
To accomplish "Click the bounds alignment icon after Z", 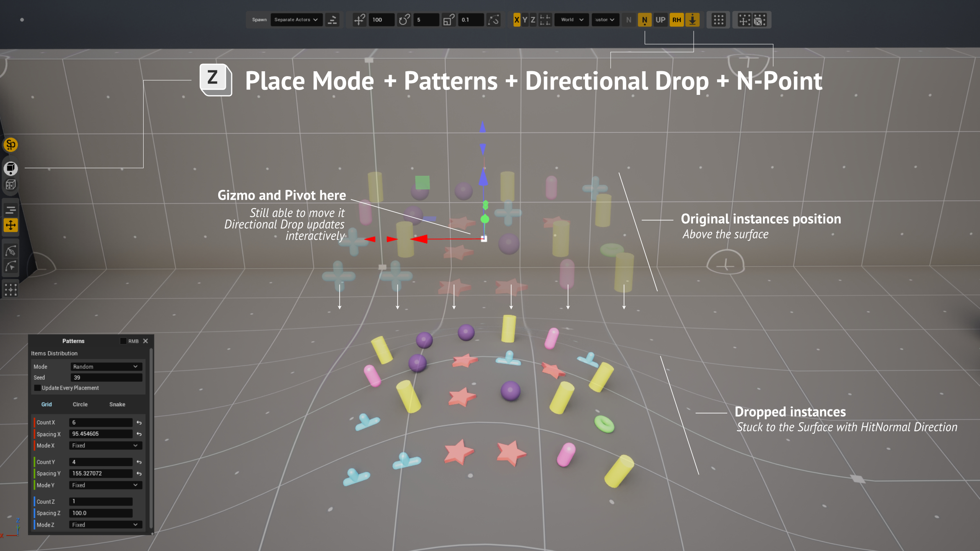I will click(x=545, y=20).
